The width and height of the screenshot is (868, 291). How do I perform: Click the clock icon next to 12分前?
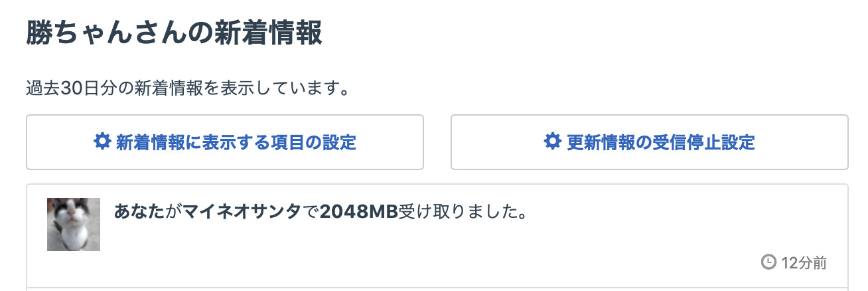pyautogui.click(x=768, y=262)
